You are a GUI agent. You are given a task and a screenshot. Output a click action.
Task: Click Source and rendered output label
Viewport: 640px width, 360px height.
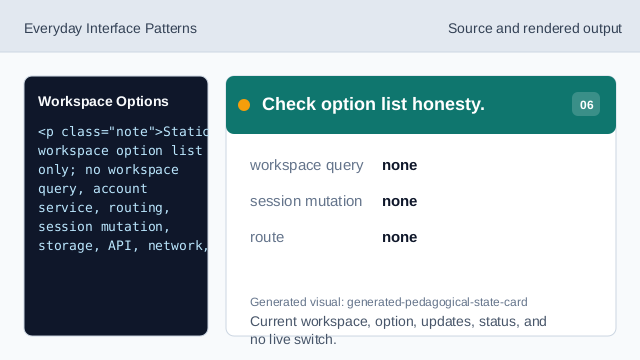click(x=535, y=29)
